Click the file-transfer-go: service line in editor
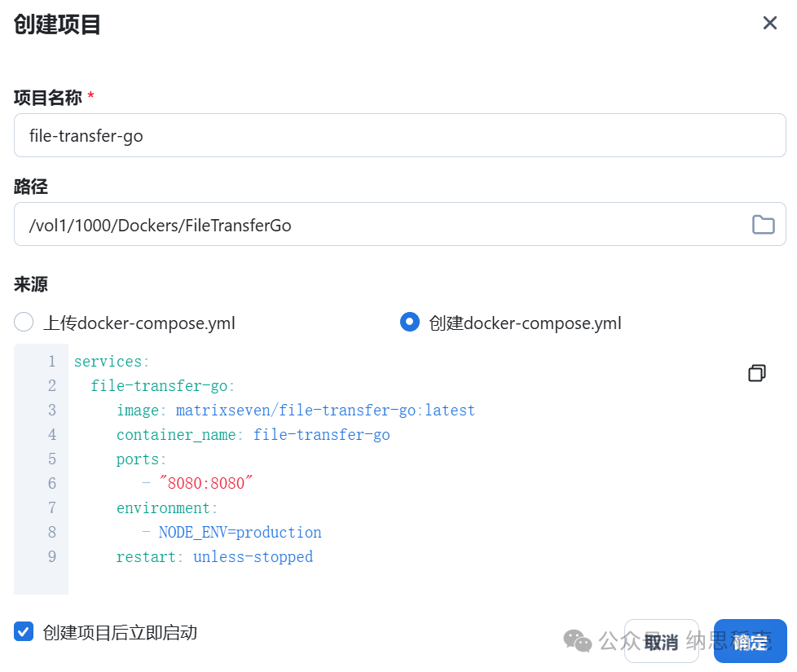The width and height of the screenshot is (797, 672). point(163,385)
